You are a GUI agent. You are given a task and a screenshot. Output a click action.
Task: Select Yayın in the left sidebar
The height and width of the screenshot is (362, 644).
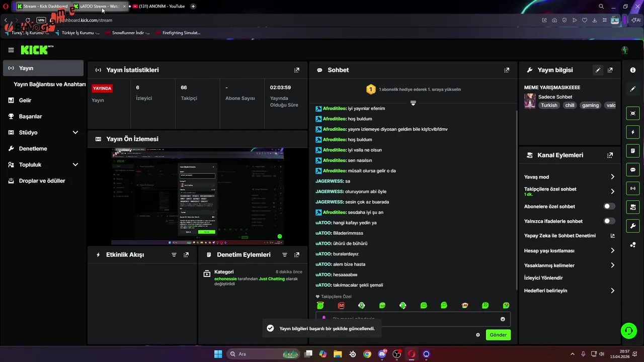click(43, 68)
